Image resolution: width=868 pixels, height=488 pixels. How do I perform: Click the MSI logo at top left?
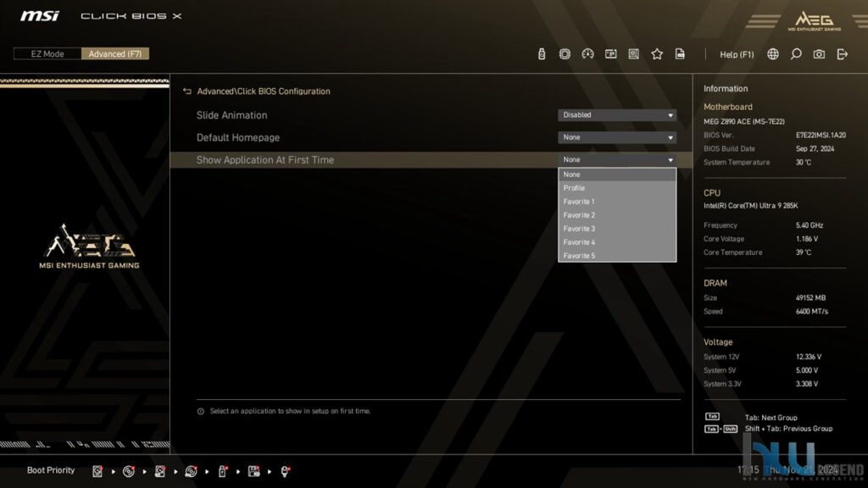point(40,15)
